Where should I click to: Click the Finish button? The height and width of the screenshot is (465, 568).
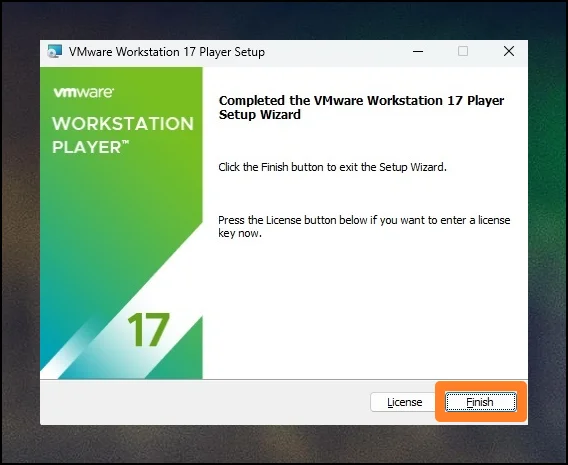[480, 402]
